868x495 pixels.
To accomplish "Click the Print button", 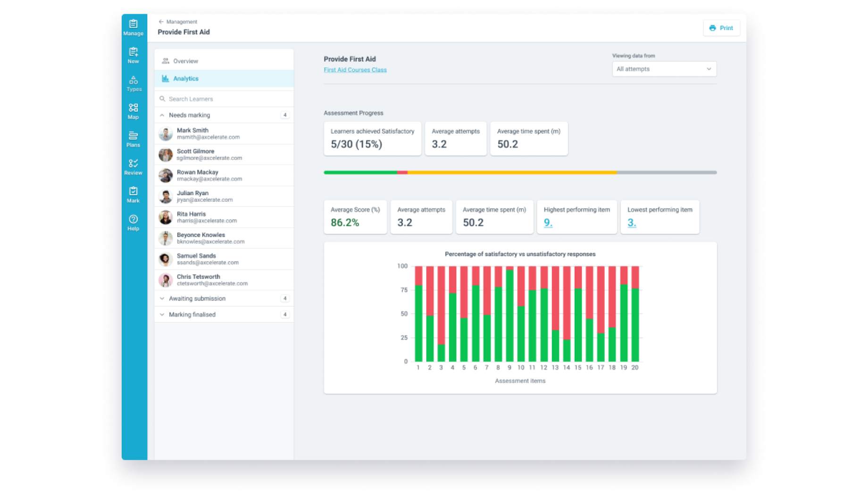I will (721, 28).
